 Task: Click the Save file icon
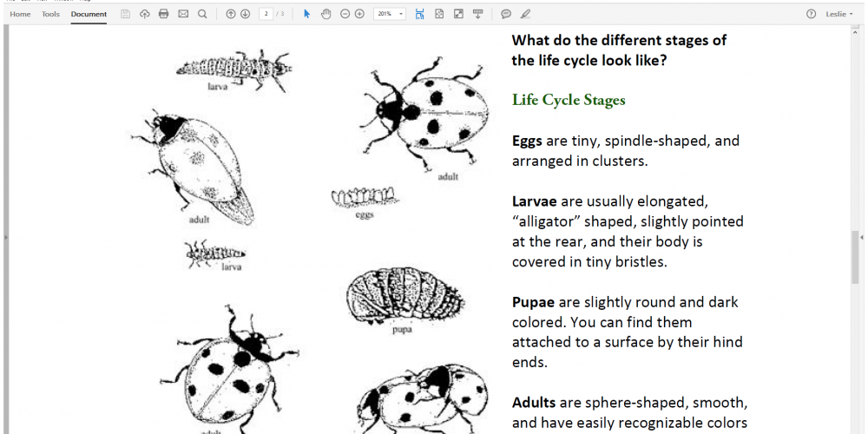tap(126, 14)
